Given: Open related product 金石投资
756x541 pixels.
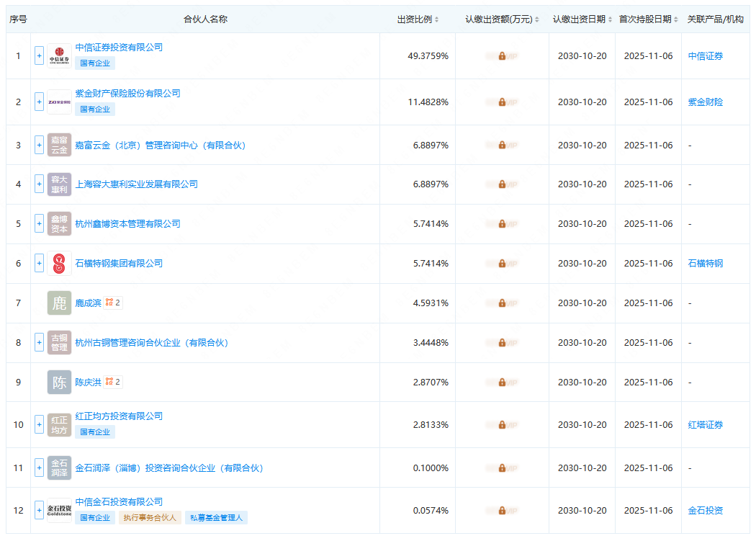Looking at the screenshot, I should [x=706, y=510].
